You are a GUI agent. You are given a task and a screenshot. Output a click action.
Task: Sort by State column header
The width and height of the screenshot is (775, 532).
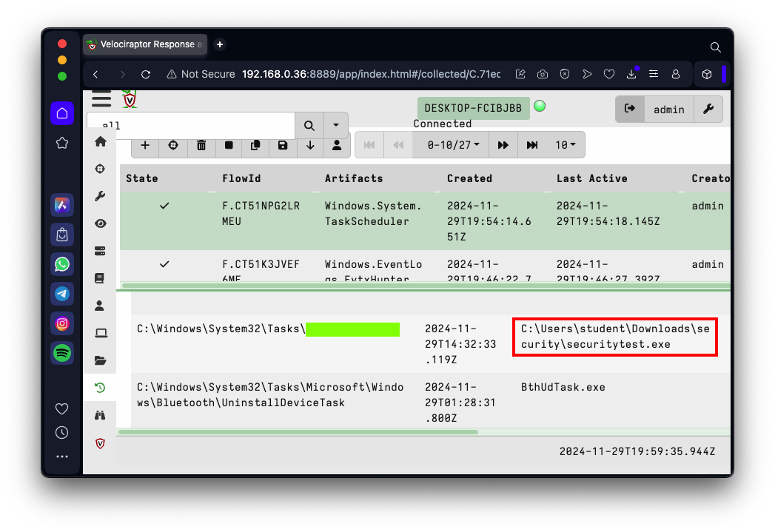tap(142, 178)
